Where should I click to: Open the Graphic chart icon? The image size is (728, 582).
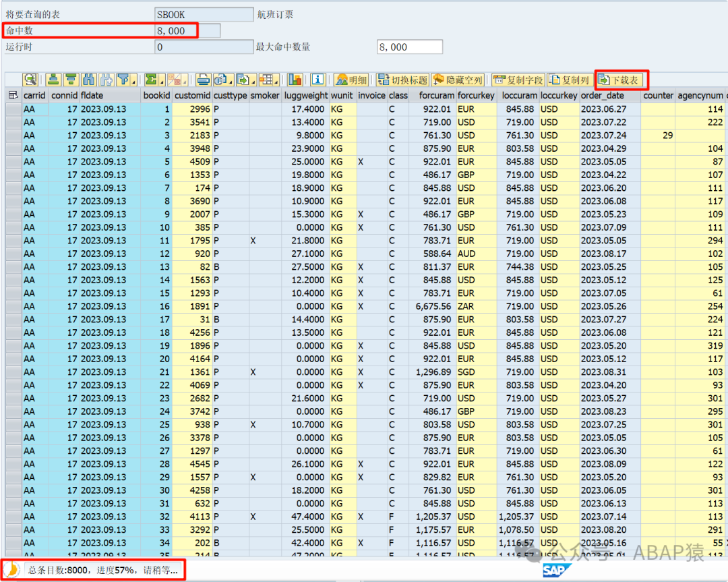click(x=295, y=80)
